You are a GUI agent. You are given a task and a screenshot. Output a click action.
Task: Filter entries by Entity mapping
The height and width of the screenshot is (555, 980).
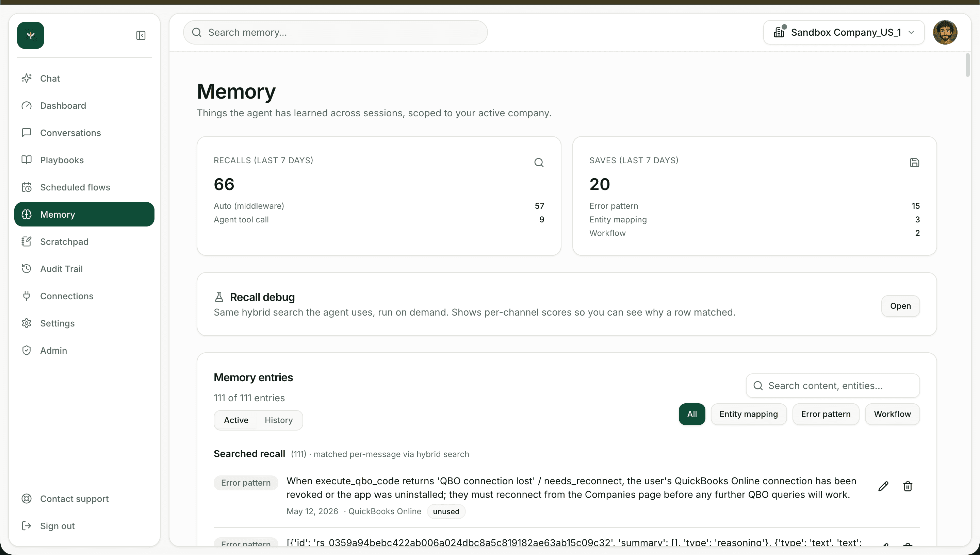pyautogui.click(x=749, y=414)
